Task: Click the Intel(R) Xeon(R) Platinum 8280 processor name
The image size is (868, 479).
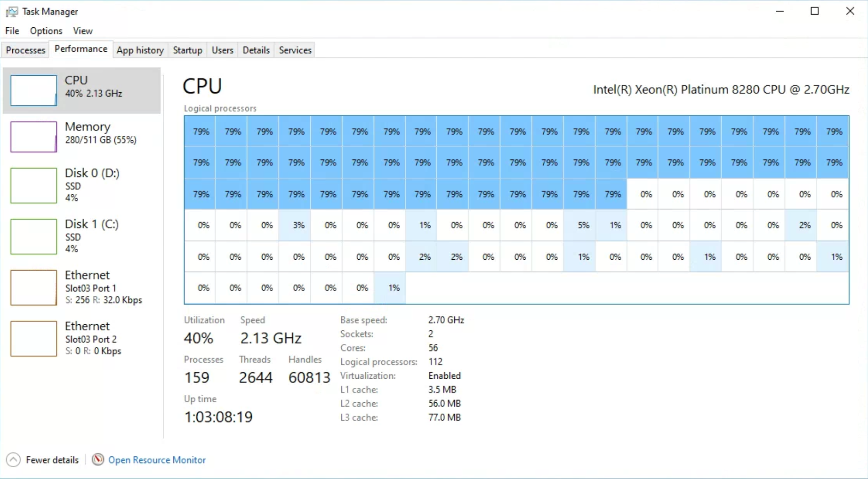Action: (721, 89)
